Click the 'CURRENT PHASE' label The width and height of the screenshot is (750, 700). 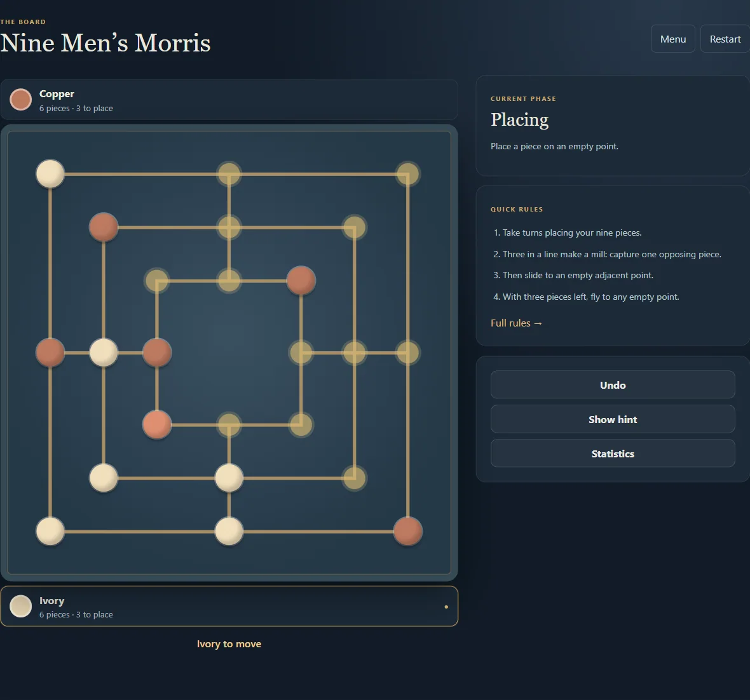click(x=523, y=98)
